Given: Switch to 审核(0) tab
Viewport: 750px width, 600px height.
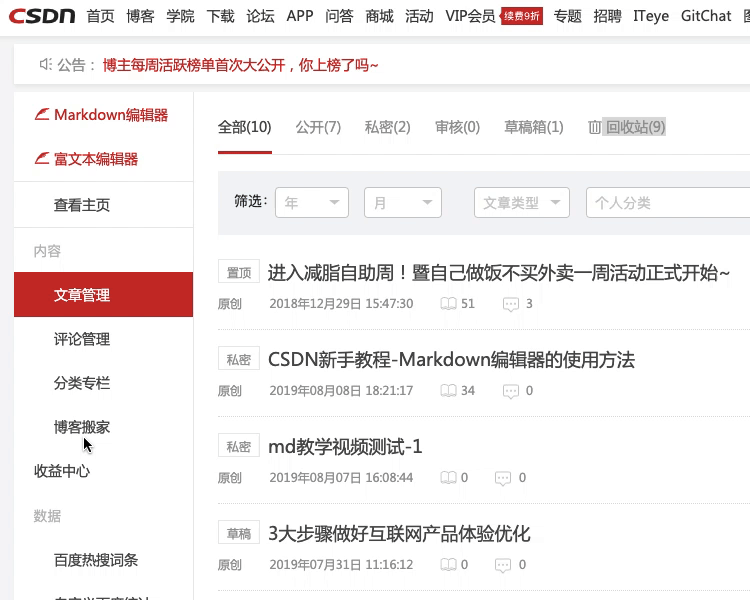Looking at the screenshot, I should (457, 127).
